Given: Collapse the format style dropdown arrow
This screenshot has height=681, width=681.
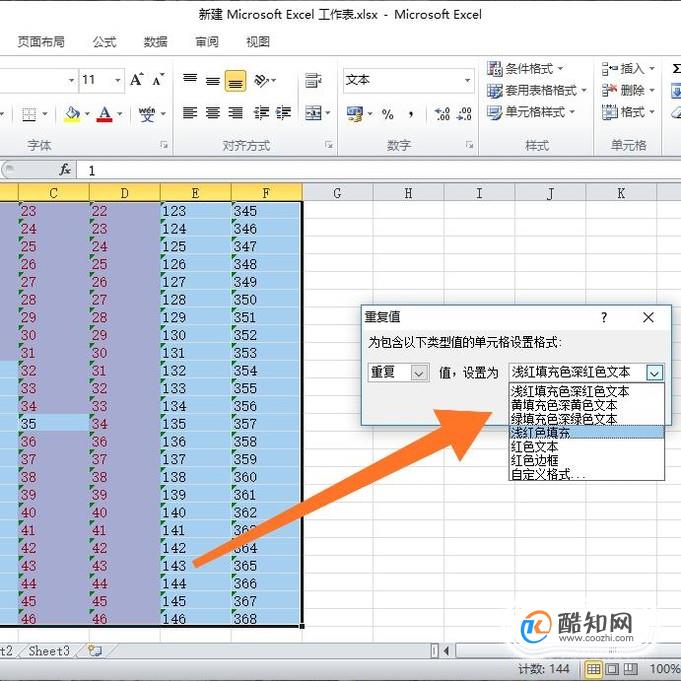Looking at the screenshot, I should 655,373.
